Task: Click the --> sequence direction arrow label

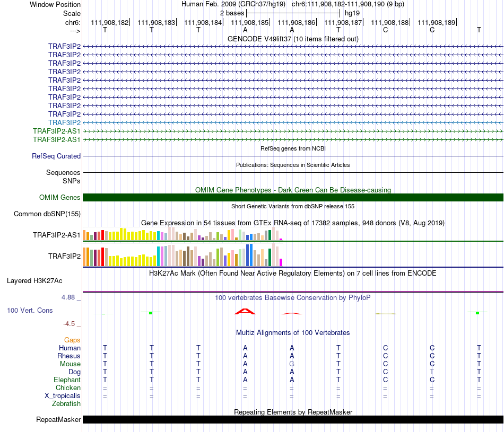Action: 75,31
